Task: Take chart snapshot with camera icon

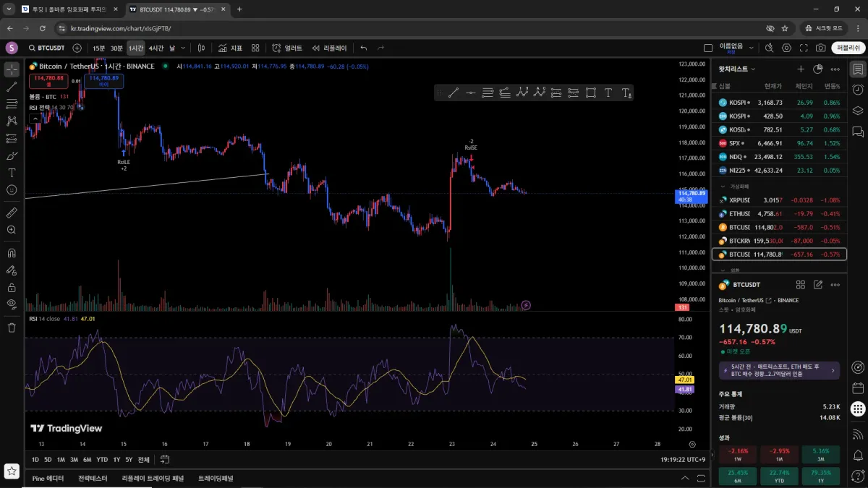Action: click(x=820, y=48)
